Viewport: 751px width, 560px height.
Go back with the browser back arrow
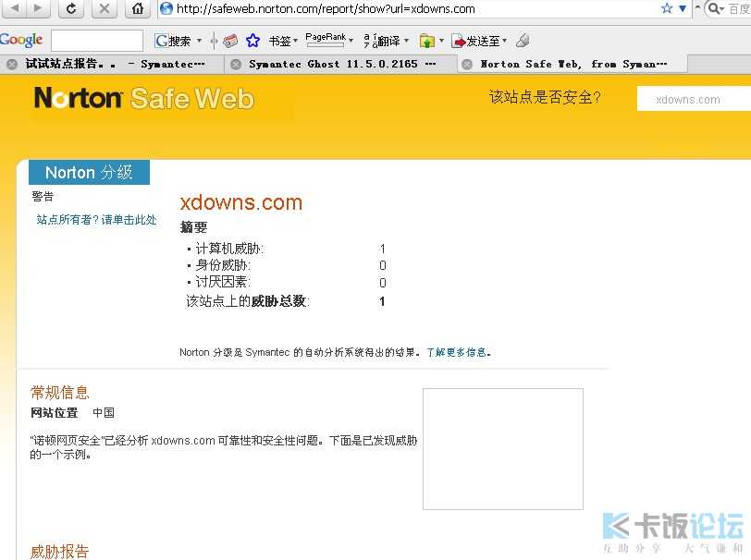point(15,8)
